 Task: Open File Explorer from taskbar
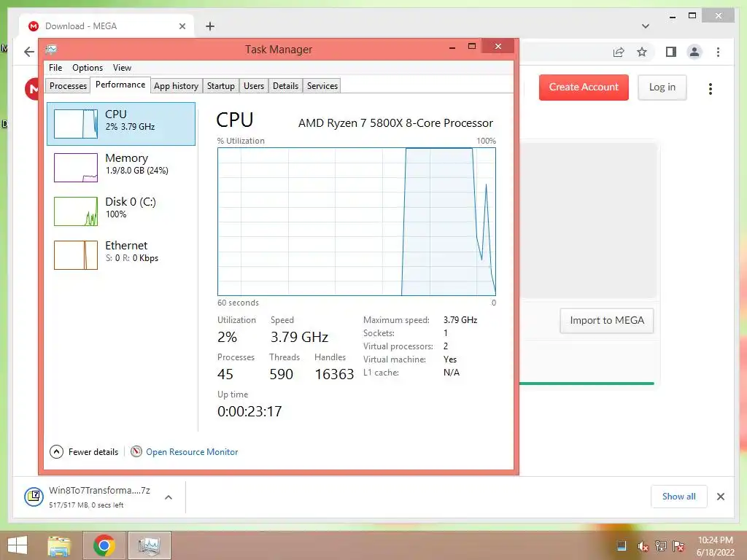point(60,545)
